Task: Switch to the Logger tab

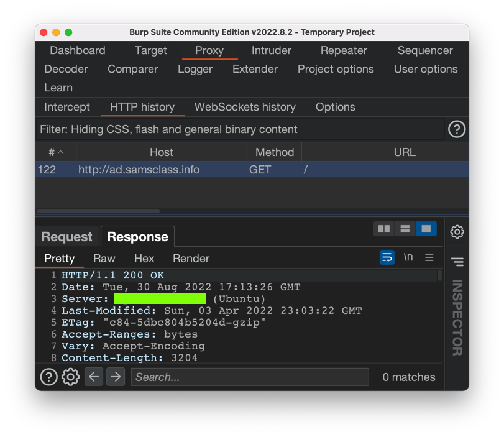Action: click(195, 69)
